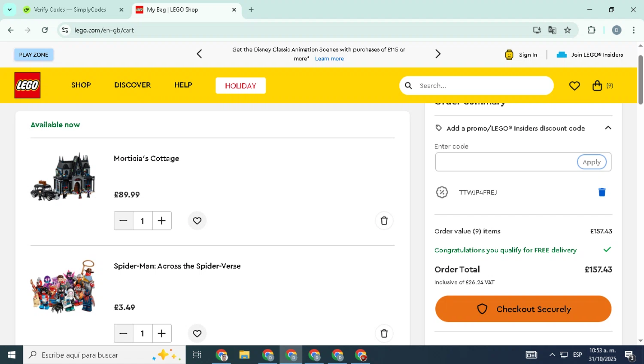Bookmark this page with the star icon
This screenshot has height=364, width=644.
coord(568,30)
